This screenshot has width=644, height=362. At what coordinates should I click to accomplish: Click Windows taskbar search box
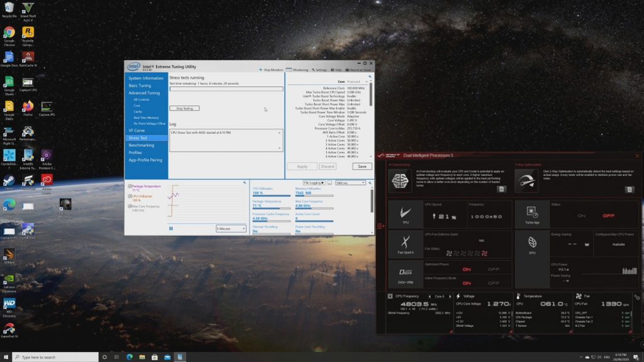[x=55, y=357]
